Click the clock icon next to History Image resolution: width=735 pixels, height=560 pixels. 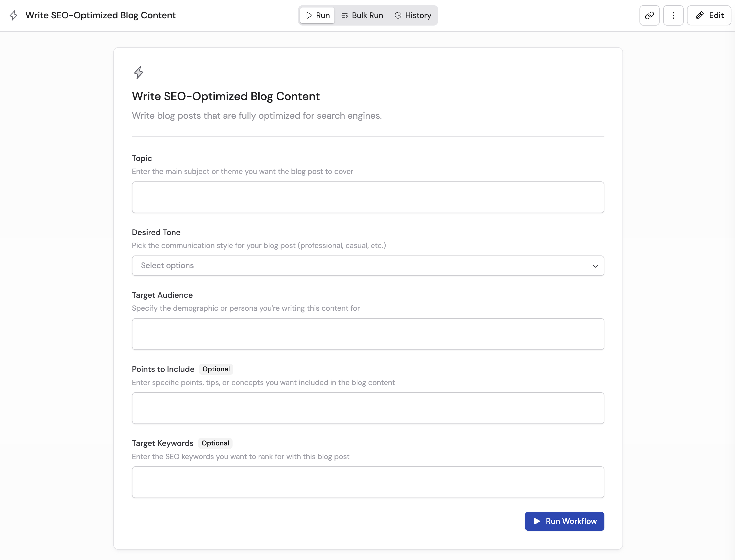point(398,15)
